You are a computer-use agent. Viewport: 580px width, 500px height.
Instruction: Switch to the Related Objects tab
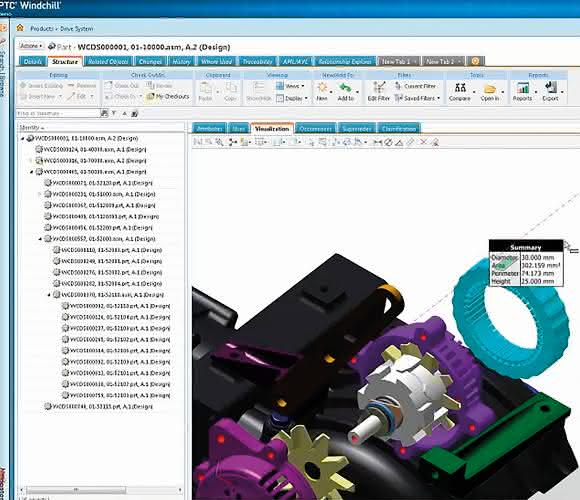[108, 61]
